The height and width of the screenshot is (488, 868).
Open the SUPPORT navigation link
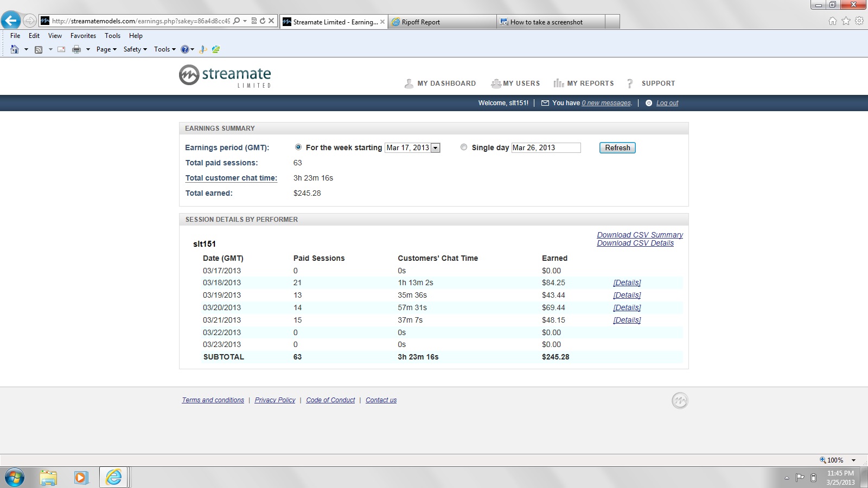pos(650,84)
